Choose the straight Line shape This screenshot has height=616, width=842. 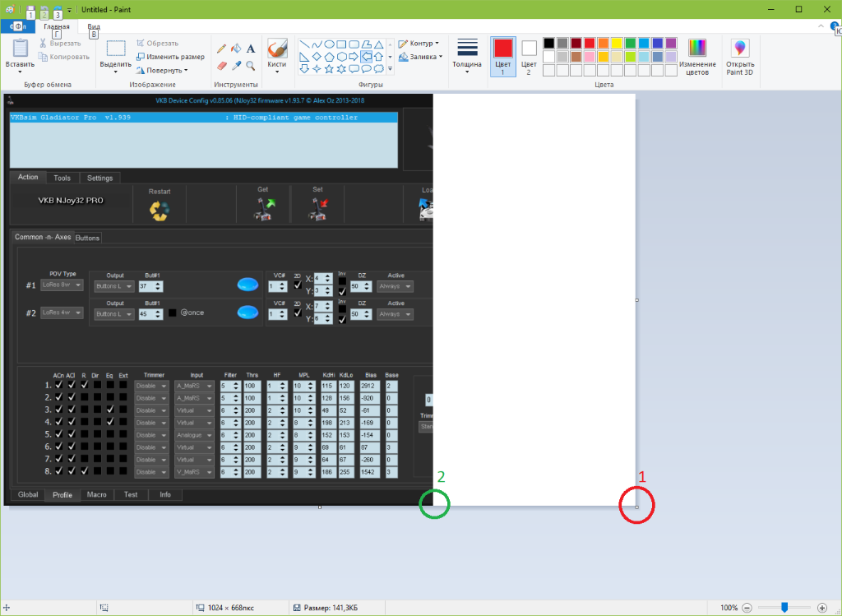304,44
